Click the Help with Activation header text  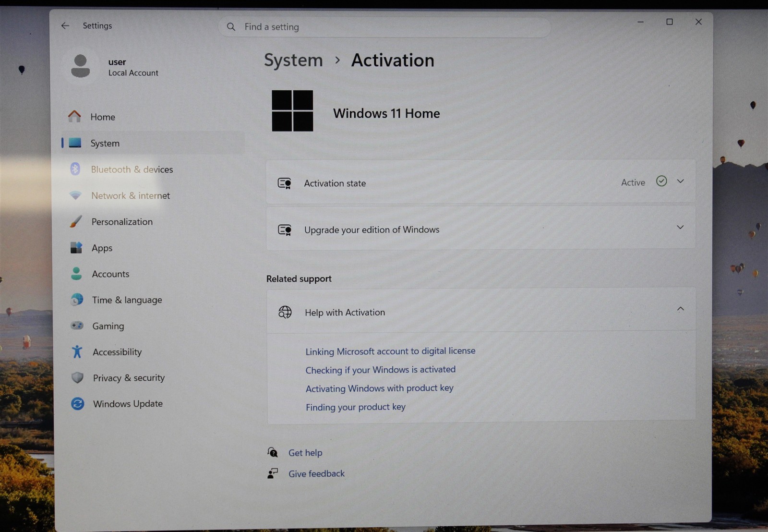tap(345, 312)
